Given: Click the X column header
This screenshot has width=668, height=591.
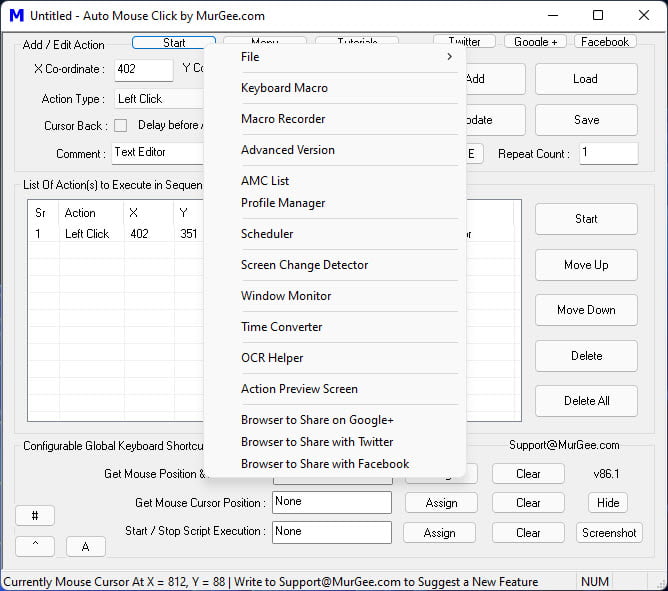Looking at the screenshot, I should tap(149, 213).
